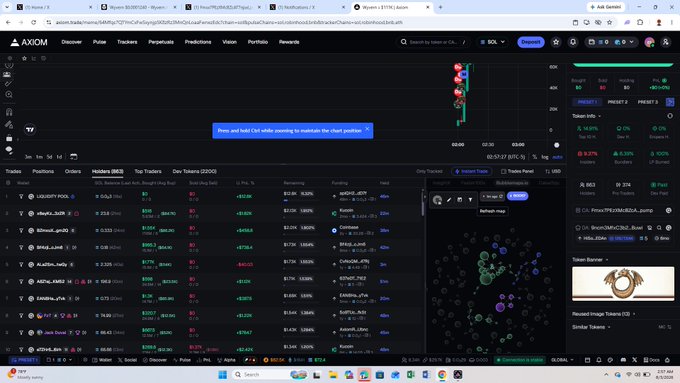
Task: Click the bubble map edit pencil icon
Action: click(x=449, y=200)
